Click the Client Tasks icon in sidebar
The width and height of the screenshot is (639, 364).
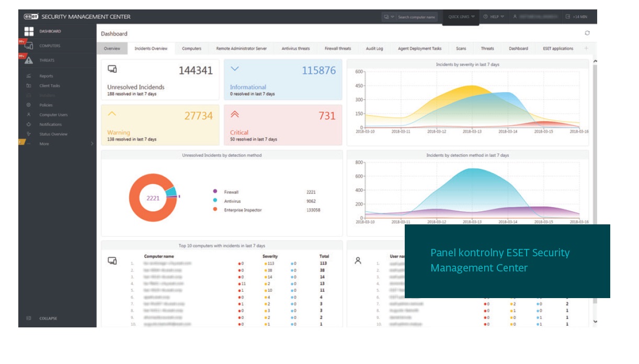point(29,86)
